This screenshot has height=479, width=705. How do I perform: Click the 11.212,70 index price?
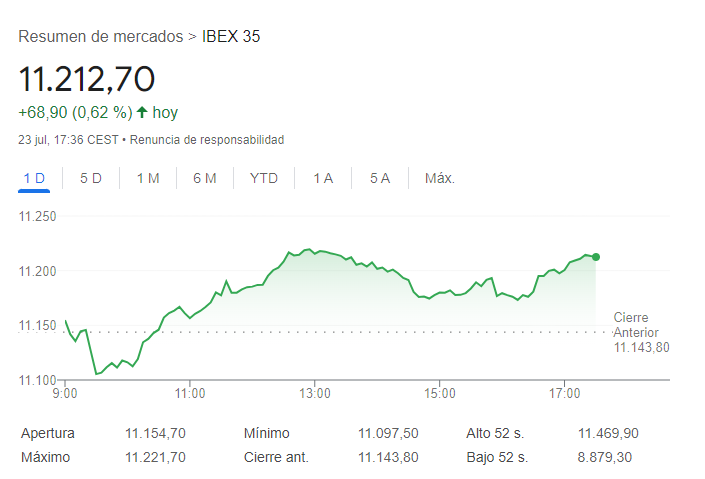click(x=87, y=78)
